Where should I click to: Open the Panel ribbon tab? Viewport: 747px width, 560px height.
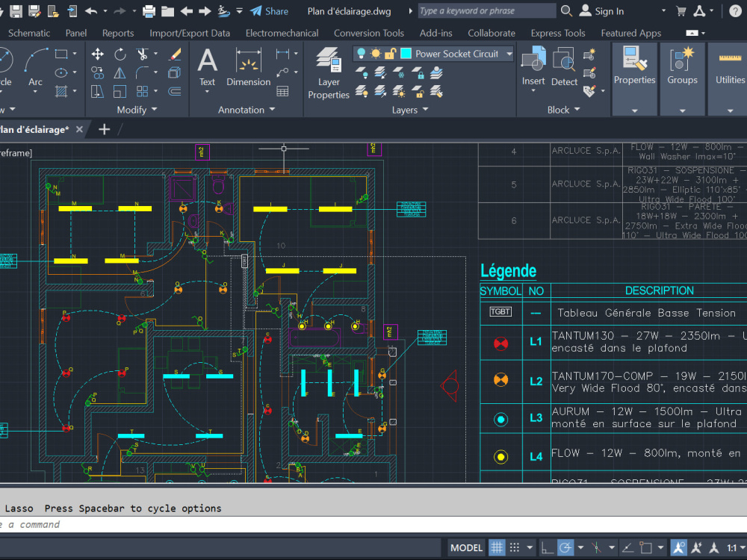click(75, 33)
